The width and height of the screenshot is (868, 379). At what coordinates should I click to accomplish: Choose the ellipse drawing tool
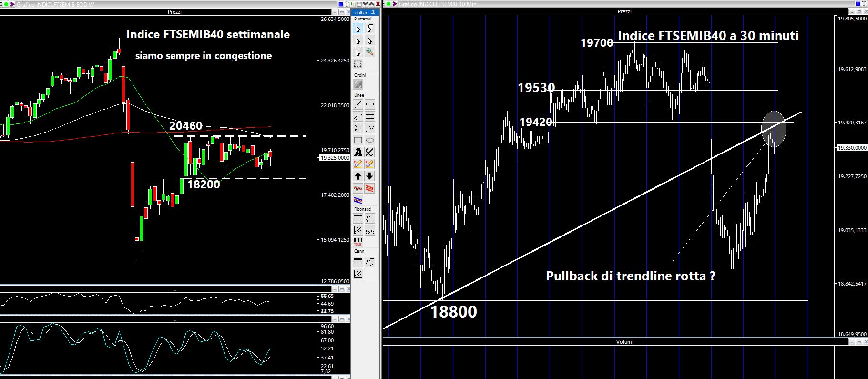(369, 140)
